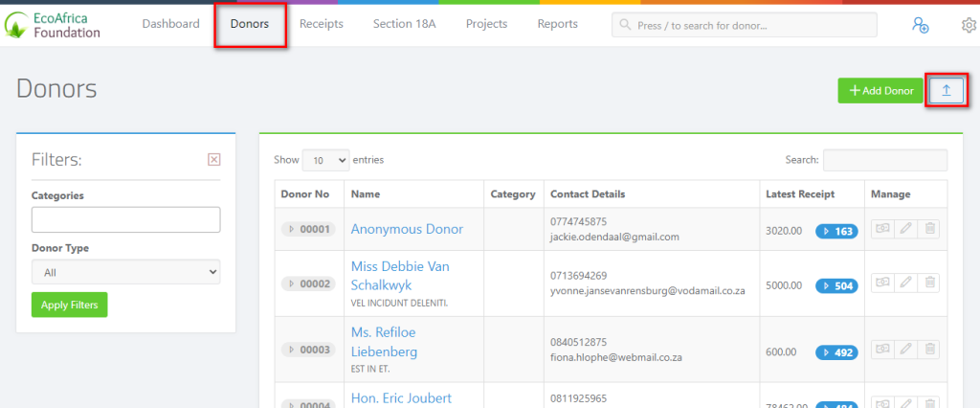The width and height of the screenshot is (980, 408).
Task: Open receipt 504 badge
Action: click(x=836, y=285)
